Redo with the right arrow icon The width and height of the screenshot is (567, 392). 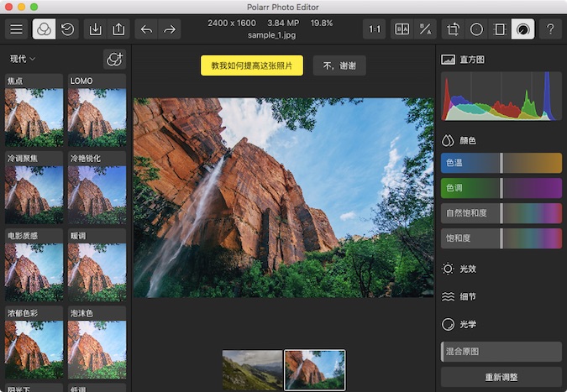click(170, 29)
